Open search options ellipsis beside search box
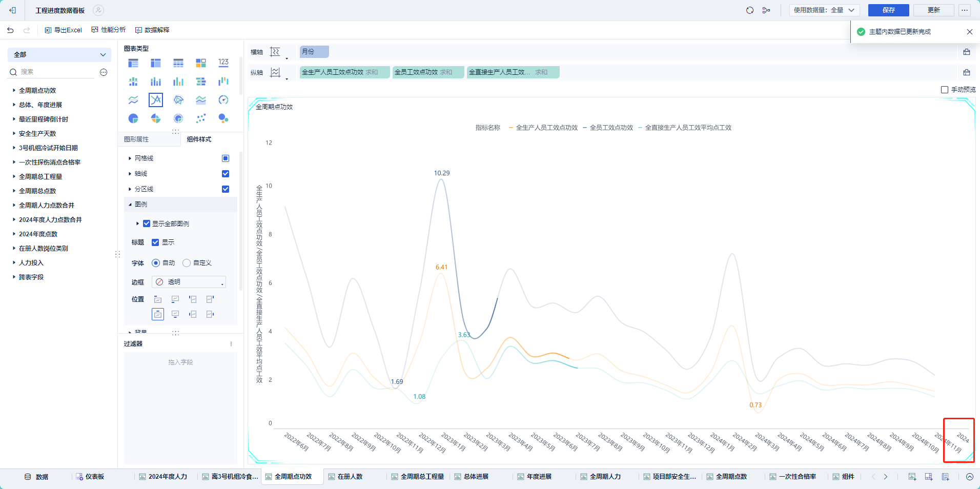Screen dimensions: 980x489 (x=104, y=72)
